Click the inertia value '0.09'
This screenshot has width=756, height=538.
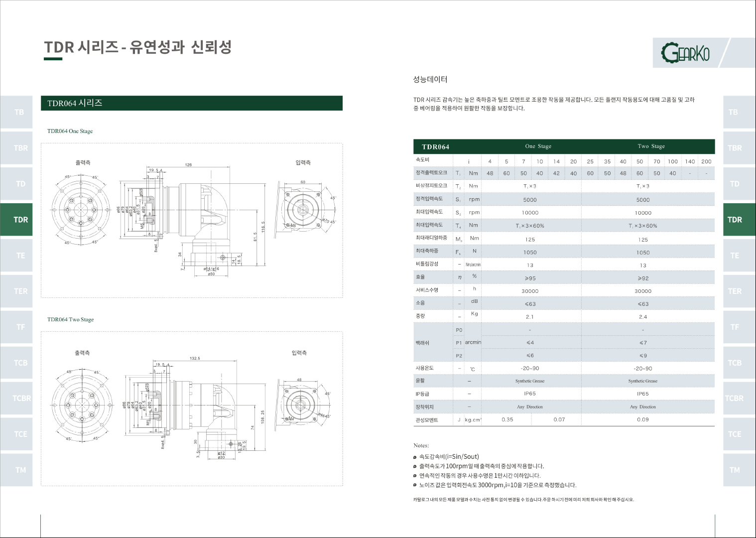[643, 419]
